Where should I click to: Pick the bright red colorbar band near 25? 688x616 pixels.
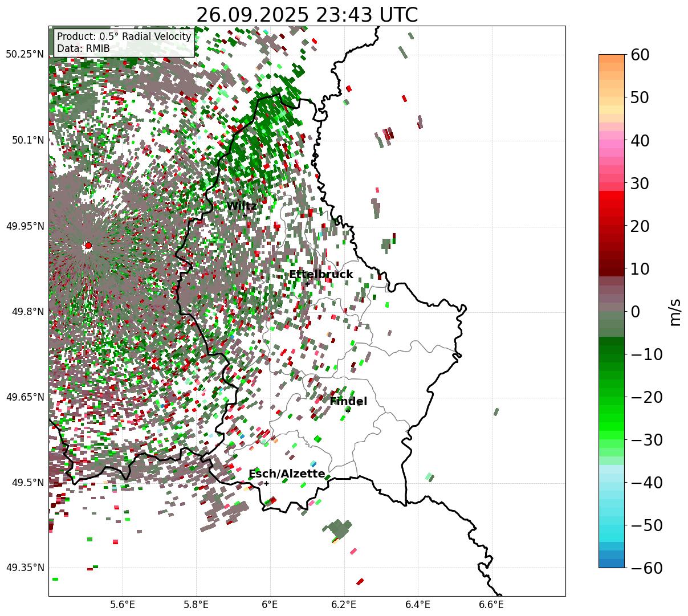(x=612, y=205)
